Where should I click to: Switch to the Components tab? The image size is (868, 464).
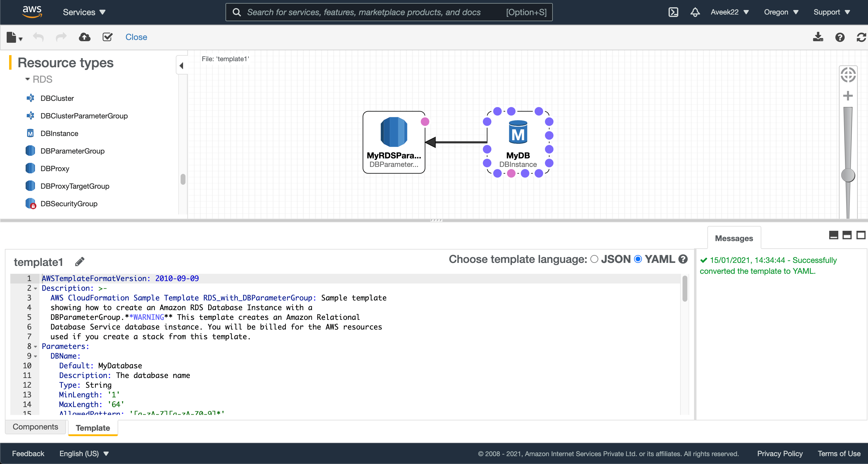35,427
